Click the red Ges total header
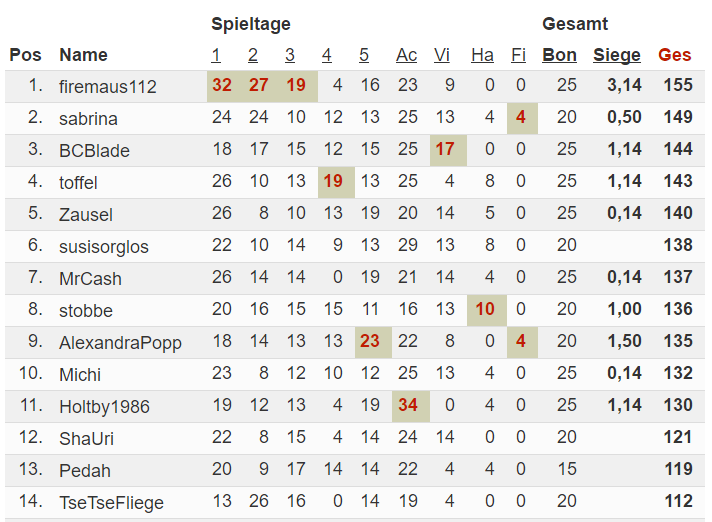 click(x=674, y=55)
